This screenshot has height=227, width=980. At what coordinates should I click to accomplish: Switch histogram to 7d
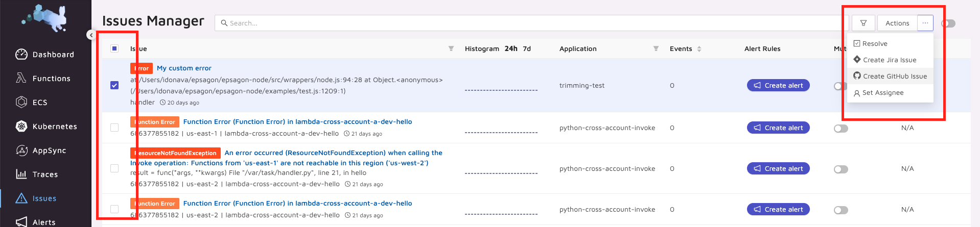point(527,48)
